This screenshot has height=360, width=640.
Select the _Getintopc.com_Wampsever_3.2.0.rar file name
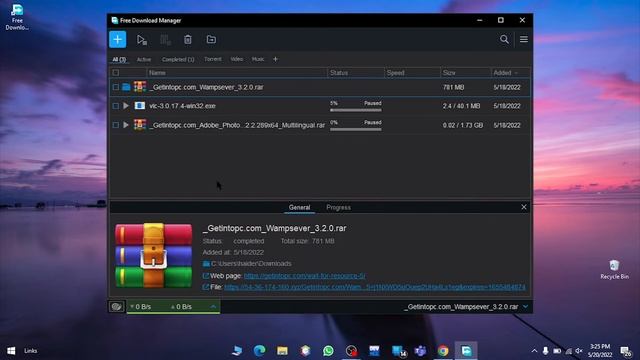(x=207, y=87)
